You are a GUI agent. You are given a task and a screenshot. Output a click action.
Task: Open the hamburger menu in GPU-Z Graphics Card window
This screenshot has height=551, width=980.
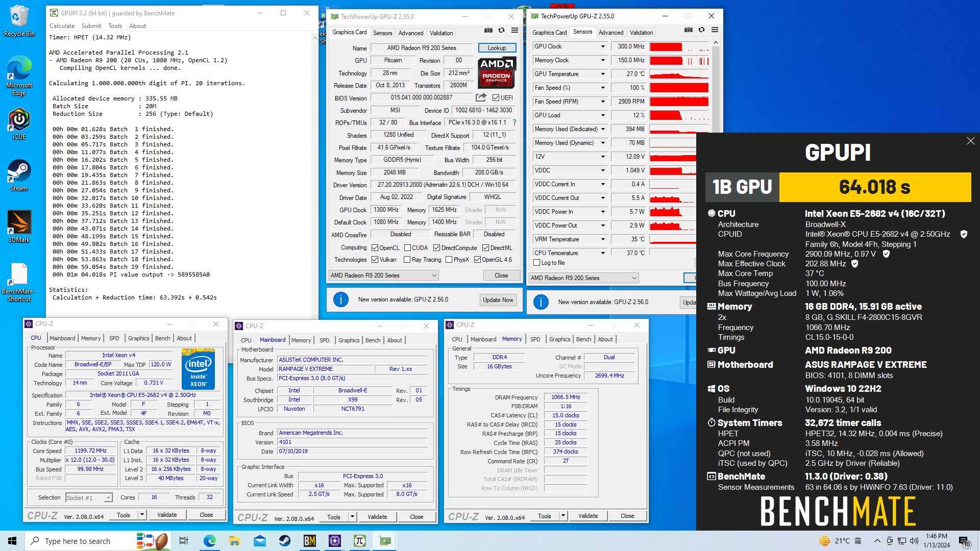[515, 31]
